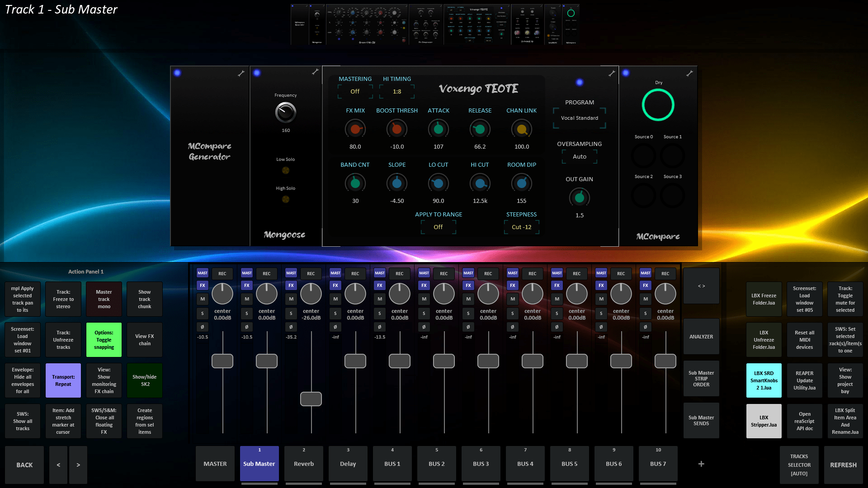This screenshot has height=488, width=868.
Task: Go to next action panel page arrow
Action: coord(78,465)
